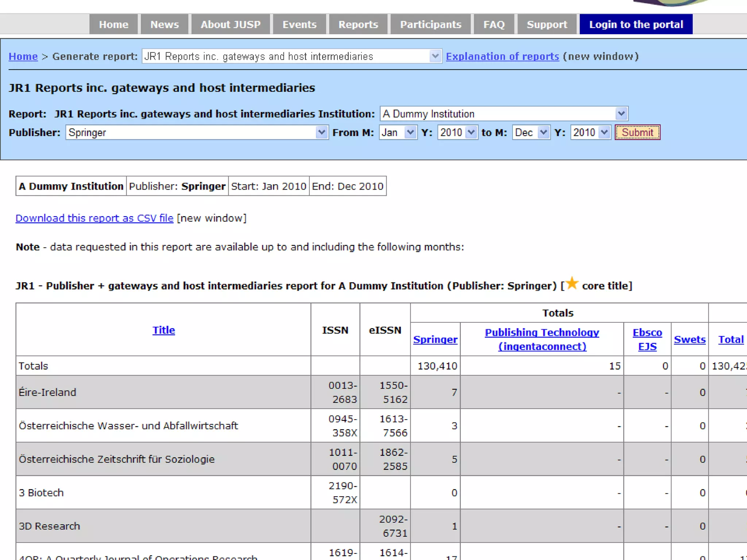Screen dimensions: 747x560
Task: Open the end year 2010 dropdown
Action: click(x=590, y=132)
